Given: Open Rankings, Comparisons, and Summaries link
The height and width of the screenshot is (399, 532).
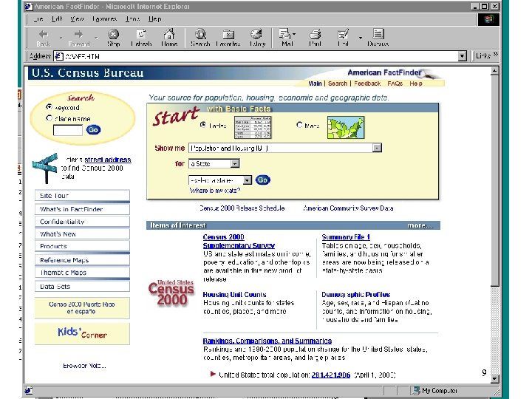Looking at the screenshot, I should point(267,341).
